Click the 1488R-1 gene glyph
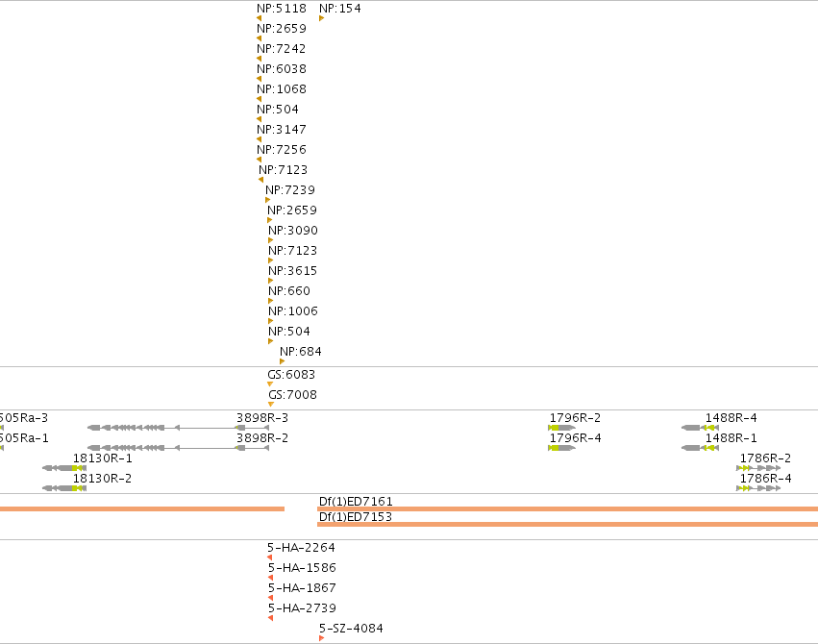 [x=700, y=449]
